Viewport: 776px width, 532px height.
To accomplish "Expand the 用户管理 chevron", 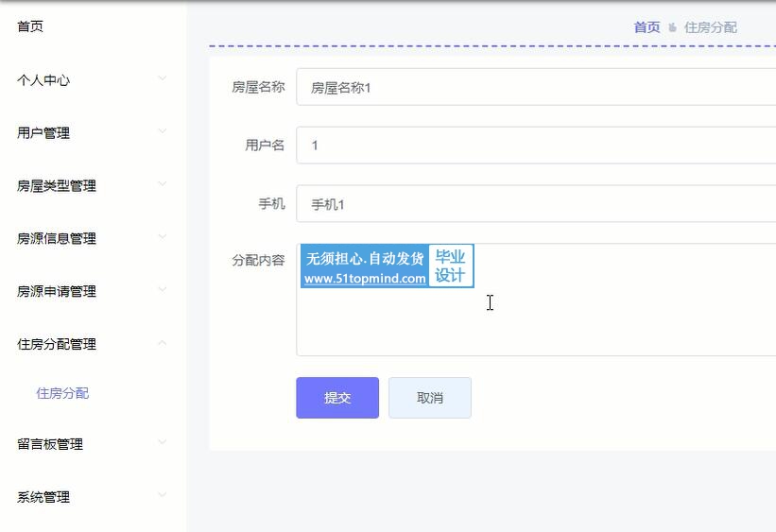I will 162,131.
